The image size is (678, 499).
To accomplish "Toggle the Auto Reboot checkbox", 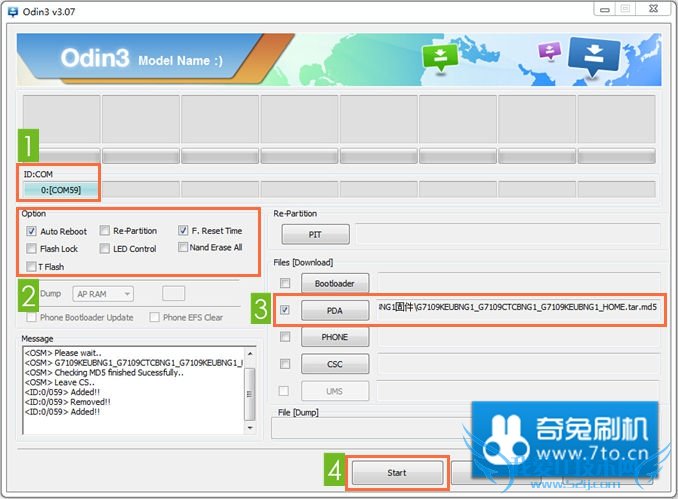I will tap(31, 231).
